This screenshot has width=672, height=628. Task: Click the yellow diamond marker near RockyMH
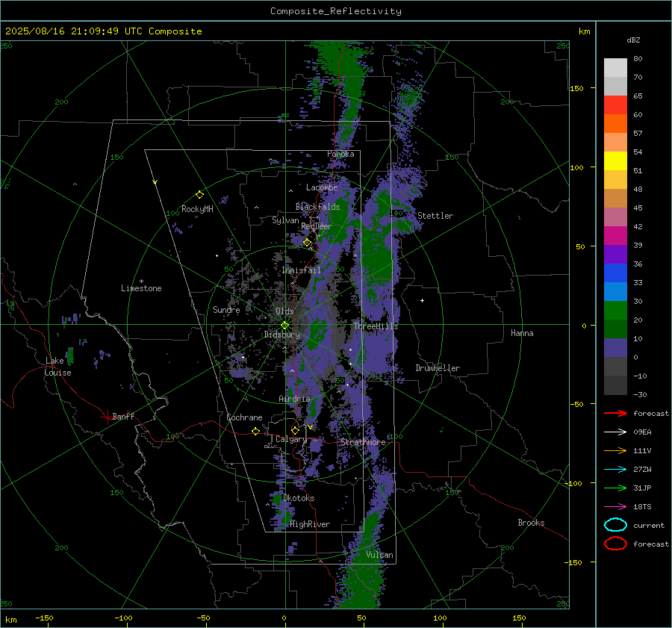[x=199, y=195]
